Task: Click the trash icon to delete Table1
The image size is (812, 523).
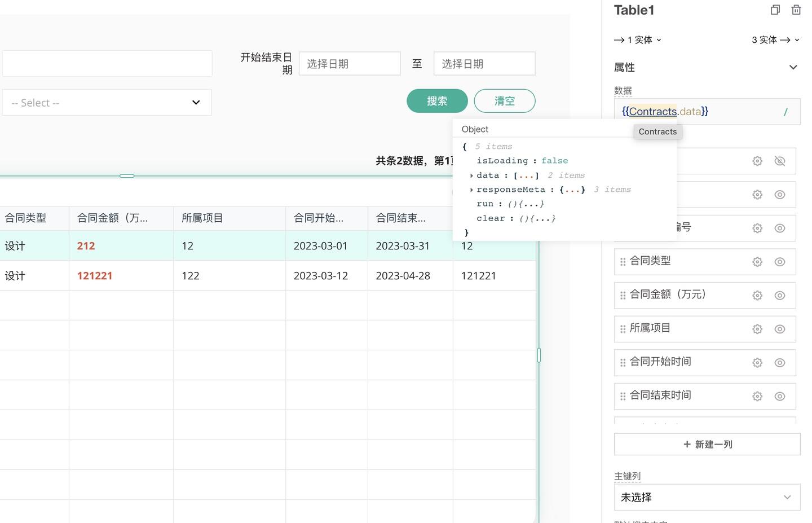Action: point(796,10)
